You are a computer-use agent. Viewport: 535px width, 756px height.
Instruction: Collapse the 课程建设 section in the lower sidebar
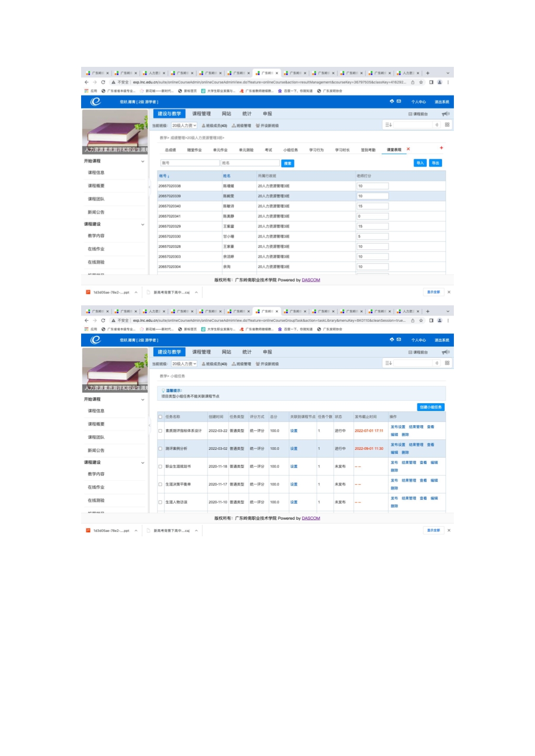tap(143, 463)
